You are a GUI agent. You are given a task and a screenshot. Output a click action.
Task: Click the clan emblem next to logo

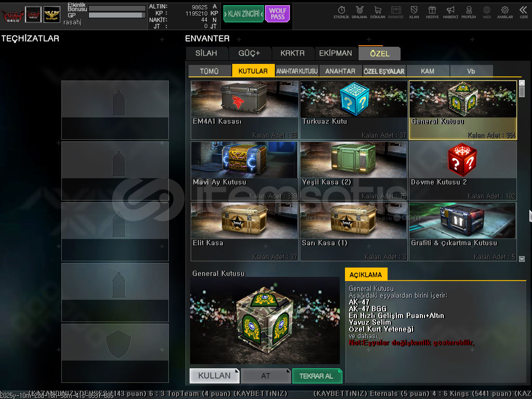click(x=33, y=15)
